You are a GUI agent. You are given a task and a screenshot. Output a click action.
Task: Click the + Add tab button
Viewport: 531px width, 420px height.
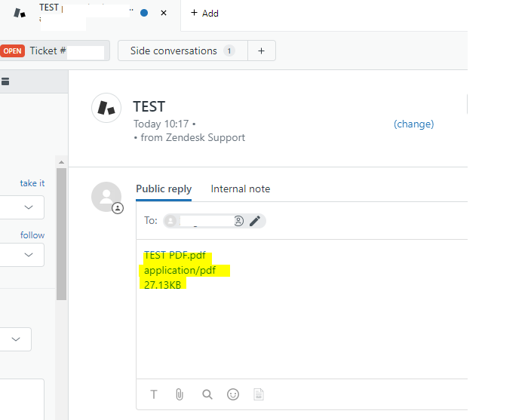pos(204,13)
